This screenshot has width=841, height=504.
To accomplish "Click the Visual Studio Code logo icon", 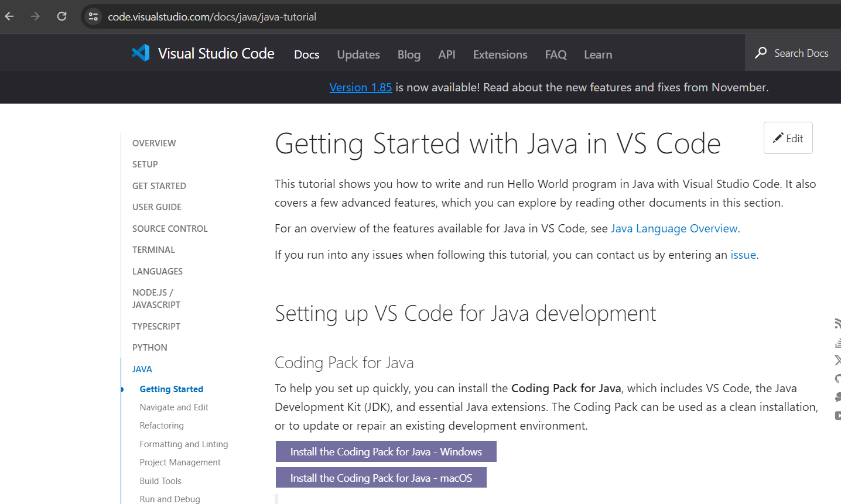I will coord(141,53).
